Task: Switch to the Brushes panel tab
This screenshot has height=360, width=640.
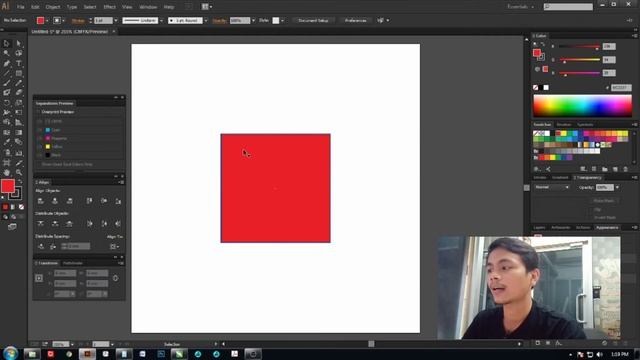Action: click(564, 124)
